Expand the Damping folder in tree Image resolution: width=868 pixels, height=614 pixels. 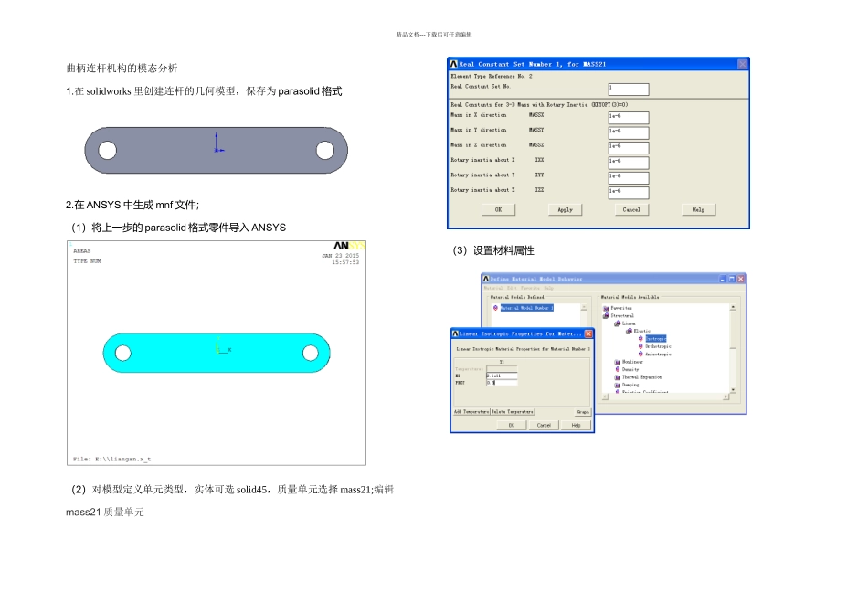pos(630,385)
